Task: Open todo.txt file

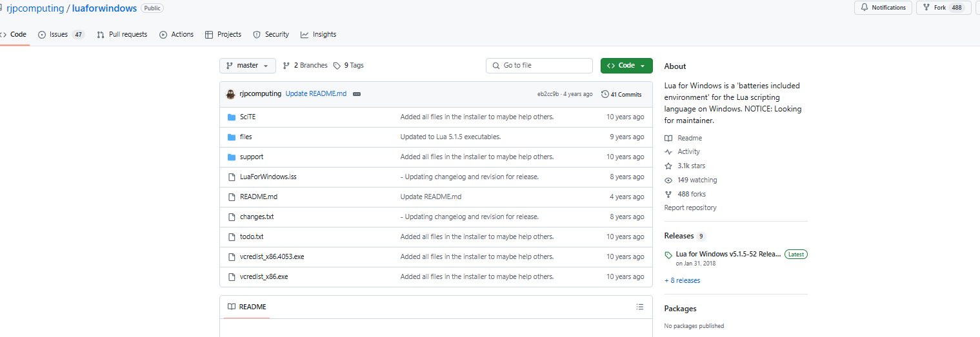Action: tap(252, 237)
